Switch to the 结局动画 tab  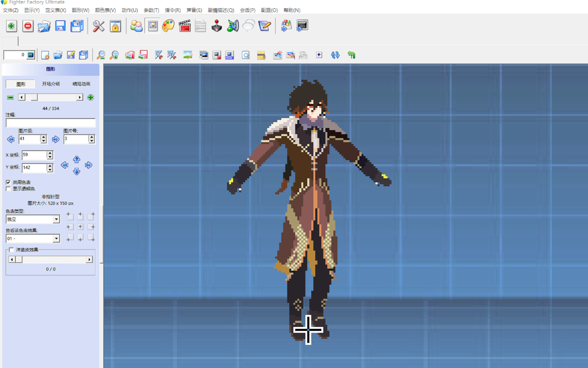pyautogui.click(x=81, y=84)
